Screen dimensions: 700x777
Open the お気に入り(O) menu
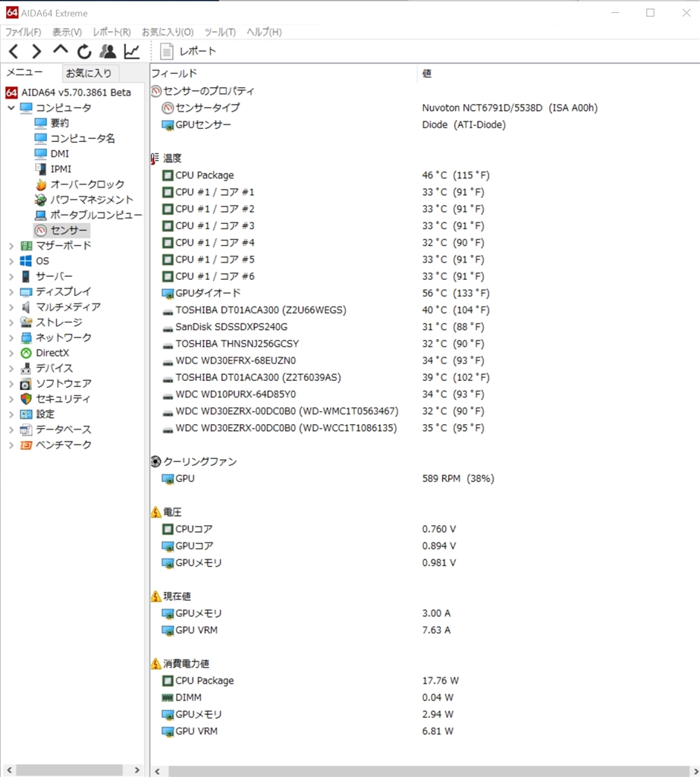(168, 32)
